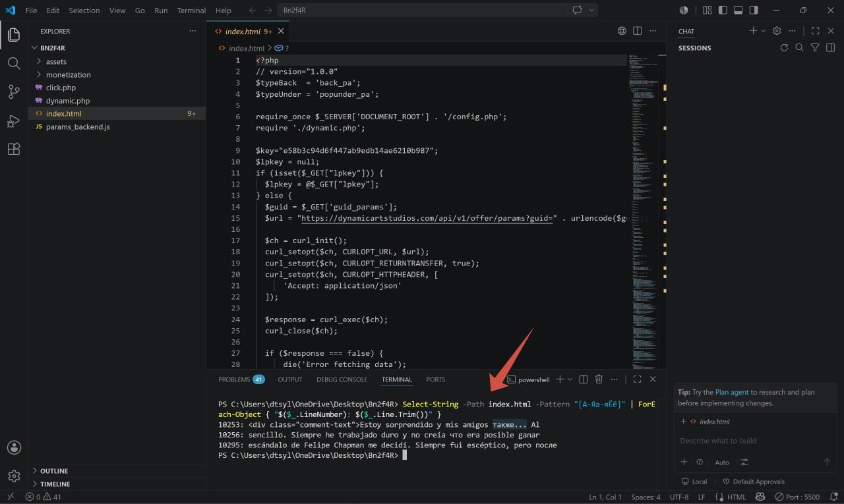Toggle the primary sidebar layout button
Screen dimensions: 844x504
tap(723, 10)
